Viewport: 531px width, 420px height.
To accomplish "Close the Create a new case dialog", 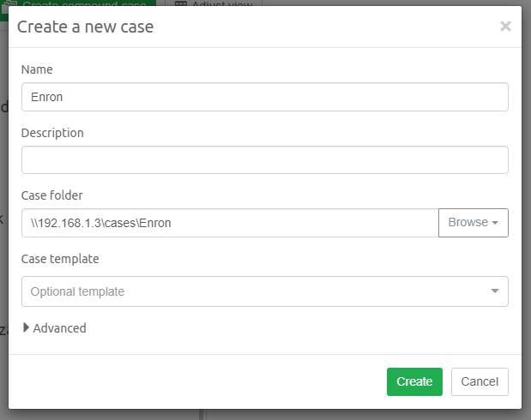I will pos(505,27).
